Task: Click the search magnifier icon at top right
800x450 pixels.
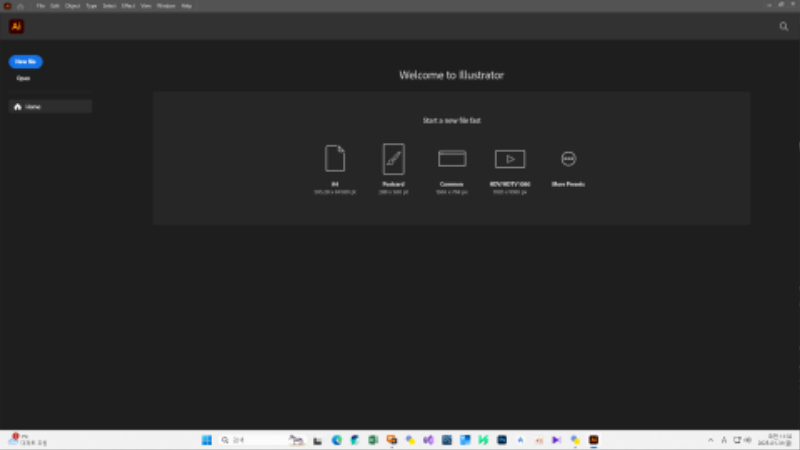Action: point(784,27)
